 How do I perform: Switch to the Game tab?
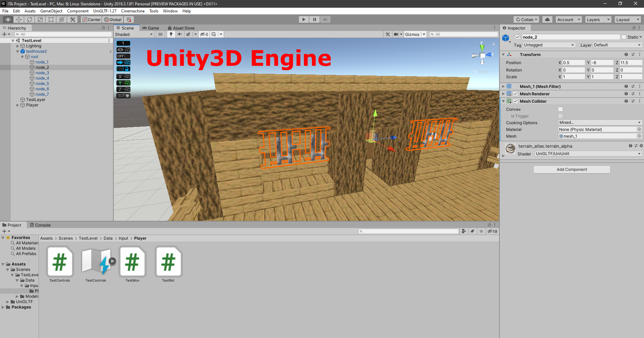point(151,28)
